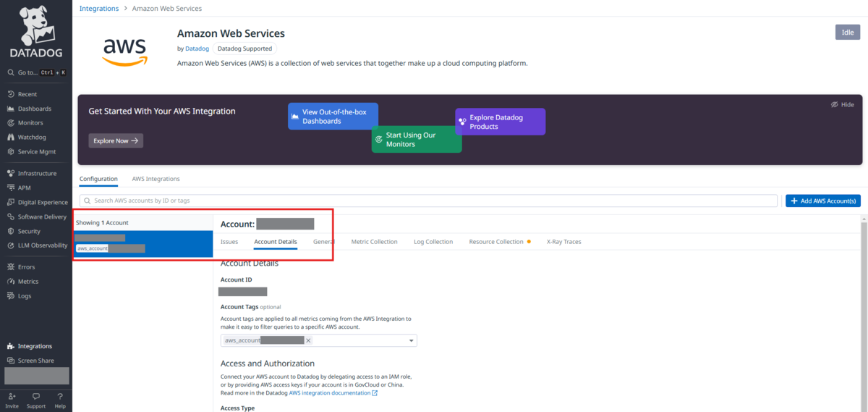Open the Metric Collection tab
Image resolution: width=868 pixels, height=412 pixels.
pos(374,242)
